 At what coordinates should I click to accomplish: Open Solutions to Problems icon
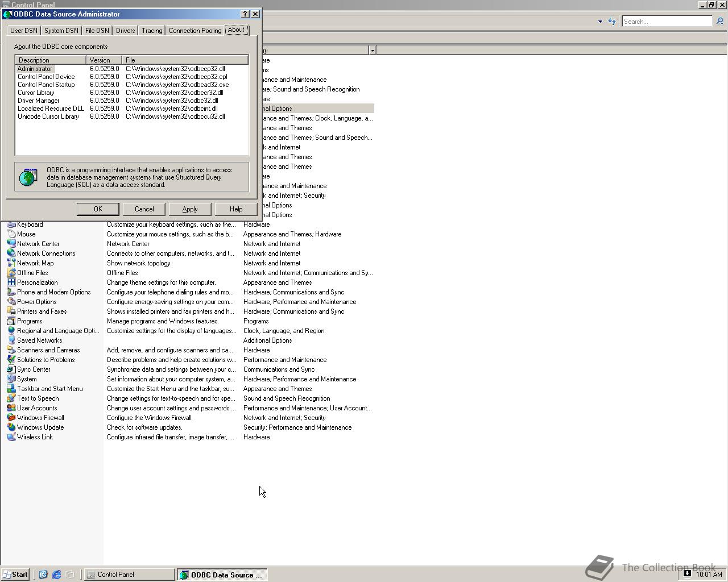pos(11,360)
